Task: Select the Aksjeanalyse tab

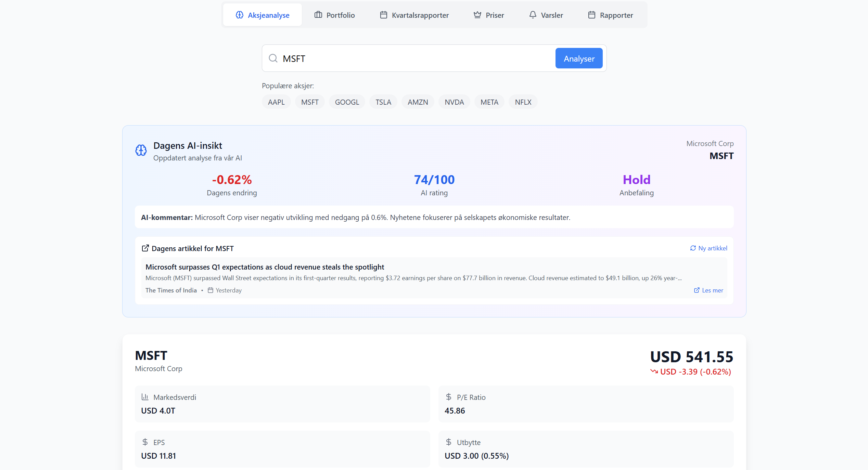Action: [x=263, y=15]
